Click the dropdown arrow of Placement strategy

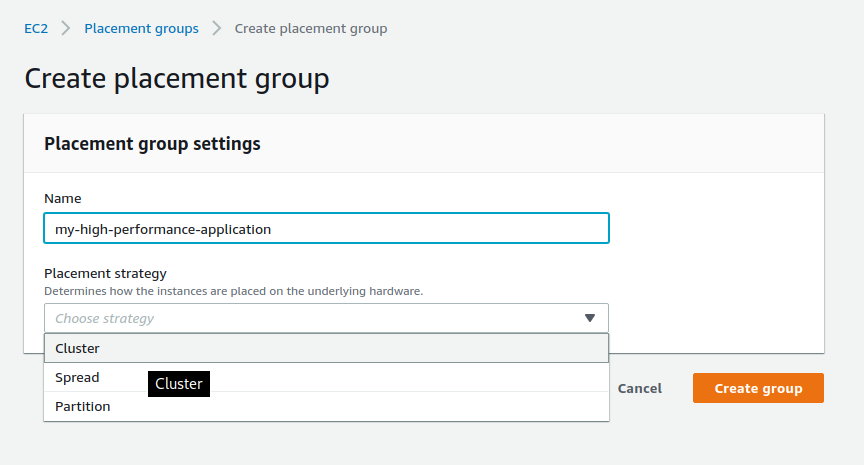pyautogui.click(x=590, y=318)
